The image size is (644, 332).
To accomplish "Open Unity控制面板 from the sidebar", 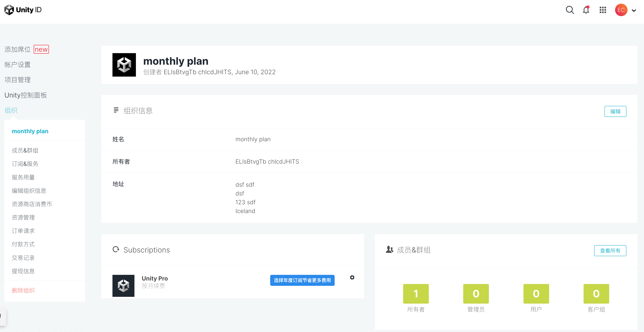I will coord(25,95).
